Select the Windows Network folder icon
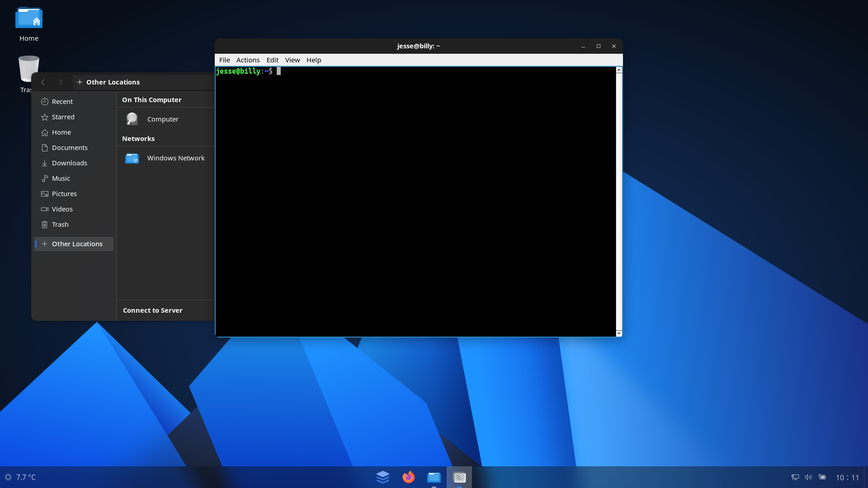 pyautogui.click(x=132, y=158)
